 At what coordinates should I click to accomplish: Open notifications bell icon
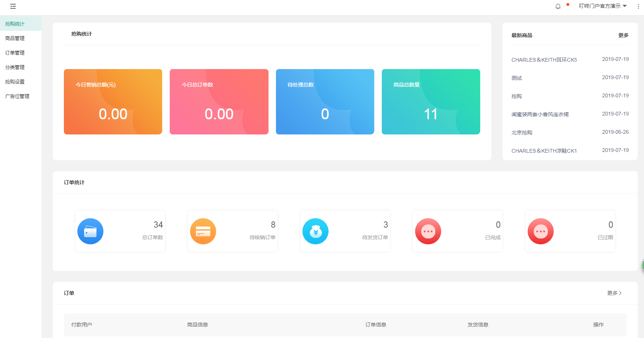pos(558,6)
